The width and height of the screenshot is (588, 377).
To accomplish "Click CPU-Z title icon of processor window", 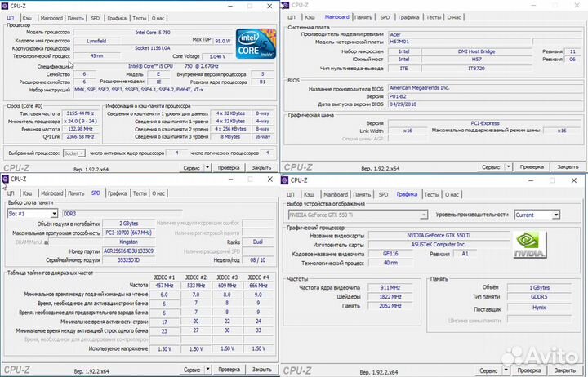I will click(7, 5).
